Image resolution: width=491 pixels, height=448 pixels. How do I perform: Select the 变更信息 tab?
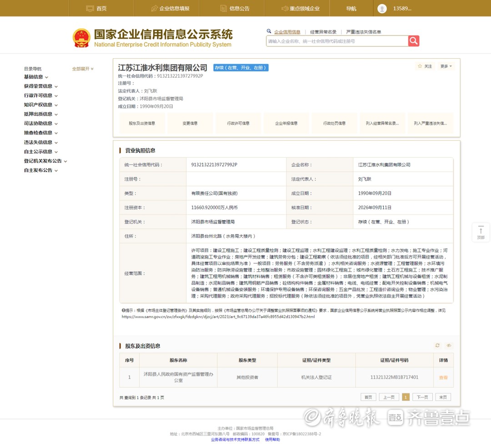point(190,123)
